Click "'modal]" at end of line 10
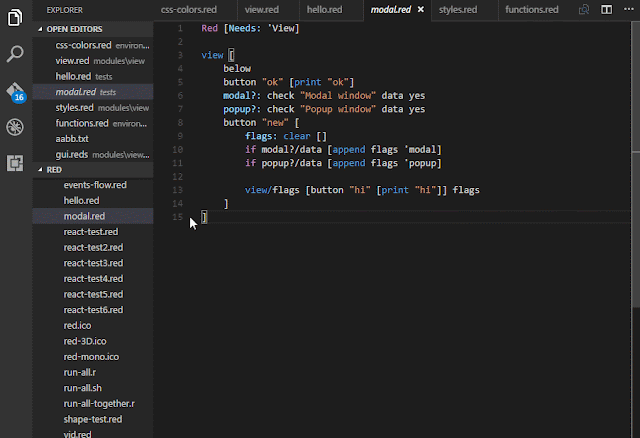The image size is (640, 438). (422, 149)
